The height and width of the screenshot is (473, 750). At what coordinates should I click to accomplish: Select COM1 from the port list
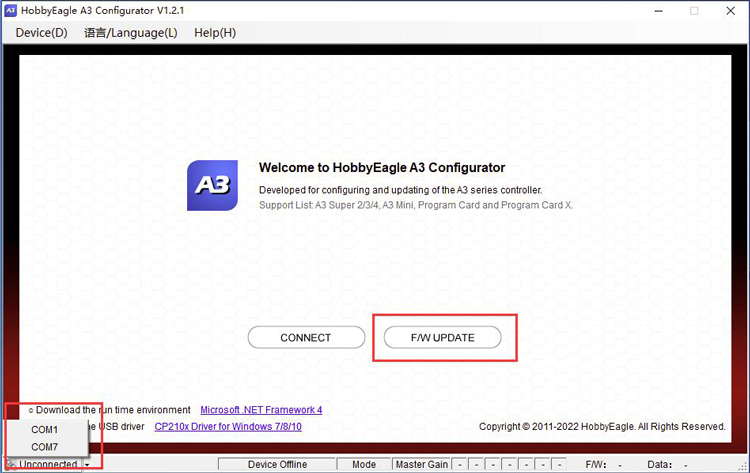45,430
